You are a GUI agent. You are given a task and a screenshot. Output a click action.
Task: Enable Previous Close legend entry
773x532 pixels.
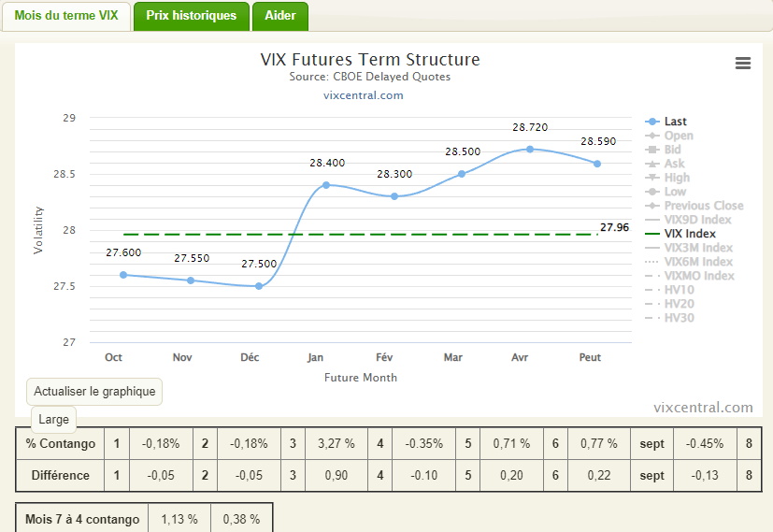pyautogui.click(x=703, y=206)
